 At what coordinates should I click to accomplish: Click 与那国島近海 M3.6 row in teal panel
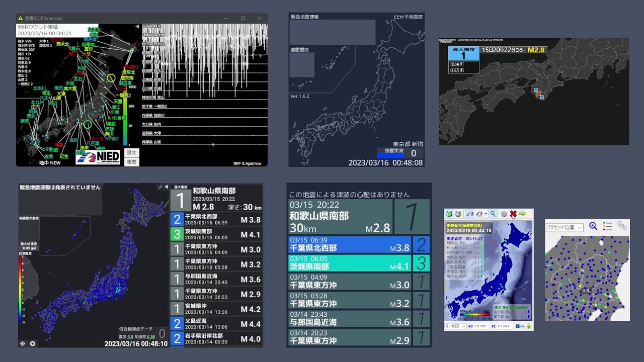tap(359, 319)
